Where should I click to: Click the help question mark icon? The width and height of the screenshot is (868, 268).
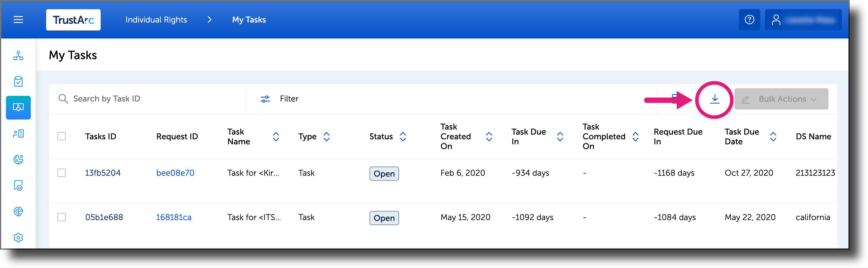coord(749,20)
